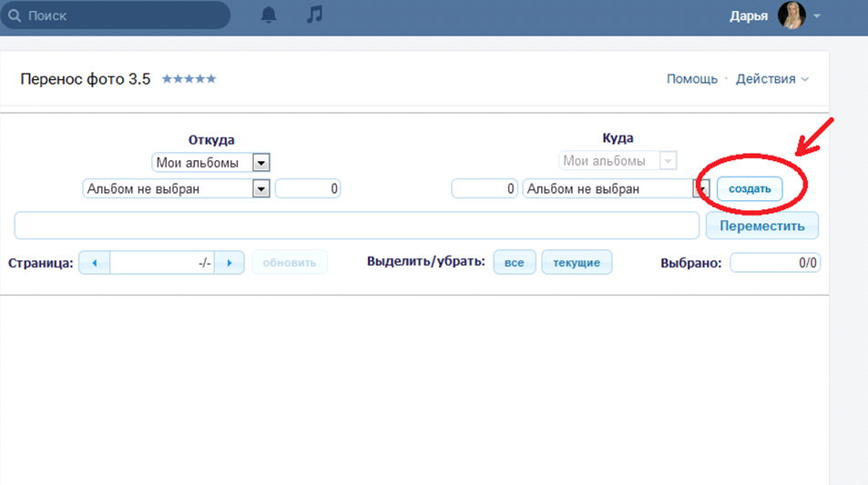Viewport: 868px width, 485px height.
Task: Open the profile menu arrow near Дарья
Action: click(x=817, y=16)
